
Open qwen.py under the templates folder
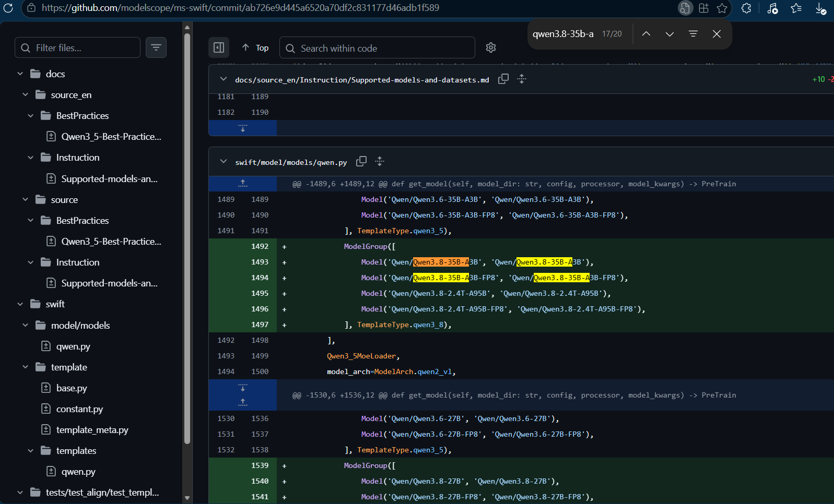pyautogui.click(x=78, y=471)
